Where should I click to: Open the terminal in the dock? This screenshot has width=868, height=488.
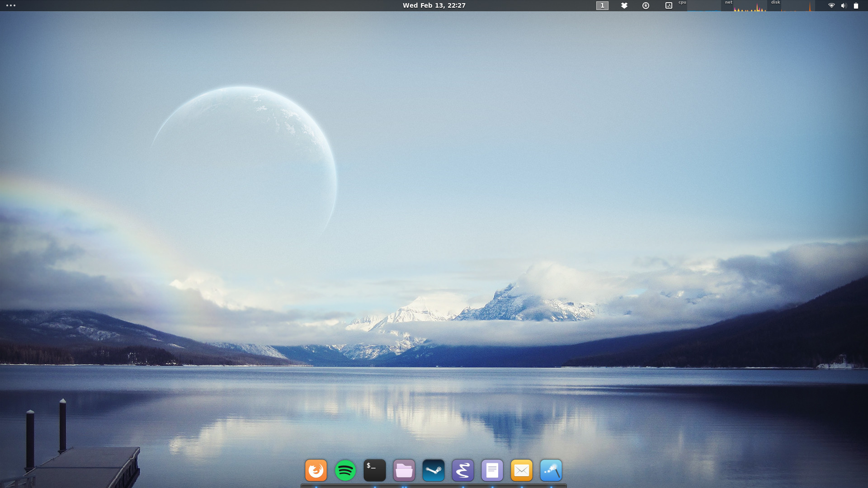tap(375, 470)
